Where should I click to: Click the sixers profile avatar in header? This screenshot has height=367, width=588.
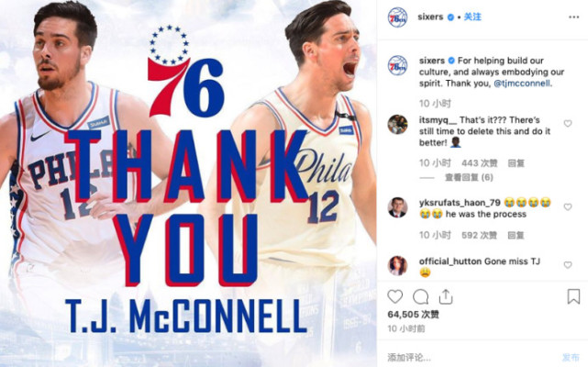tap(397, 17)
